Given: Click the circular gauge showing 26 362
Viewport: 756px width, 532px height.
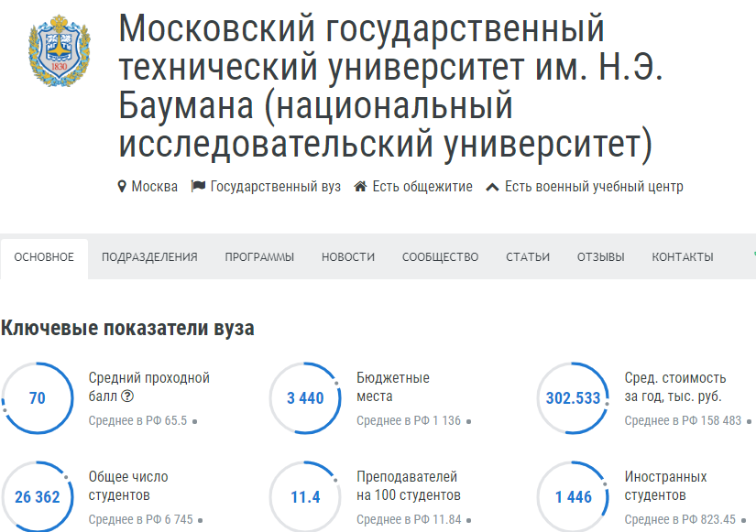Looking at the screenshot, I should pyautogui.click(x=38, y=497).
